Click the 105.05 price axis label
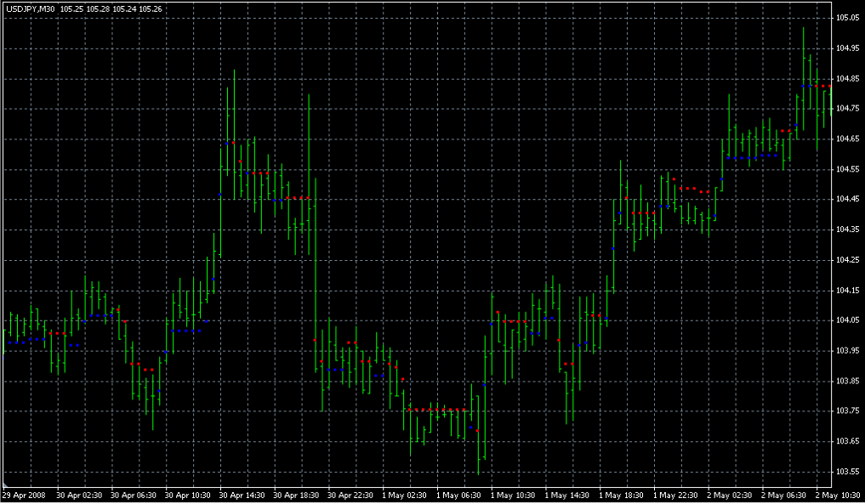This screenshot has width=865, height=504. pos(847,18)
